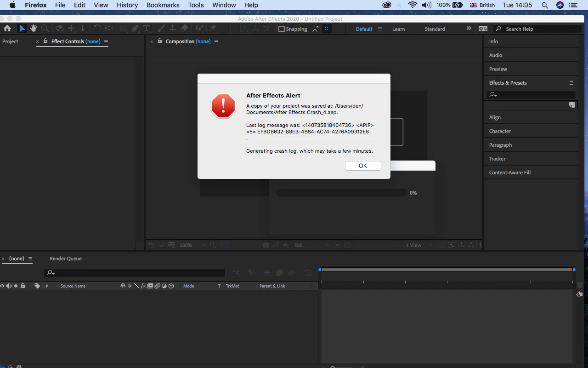Select the Hand tool
Screen dimensions: 588x368
pos(33,29)
